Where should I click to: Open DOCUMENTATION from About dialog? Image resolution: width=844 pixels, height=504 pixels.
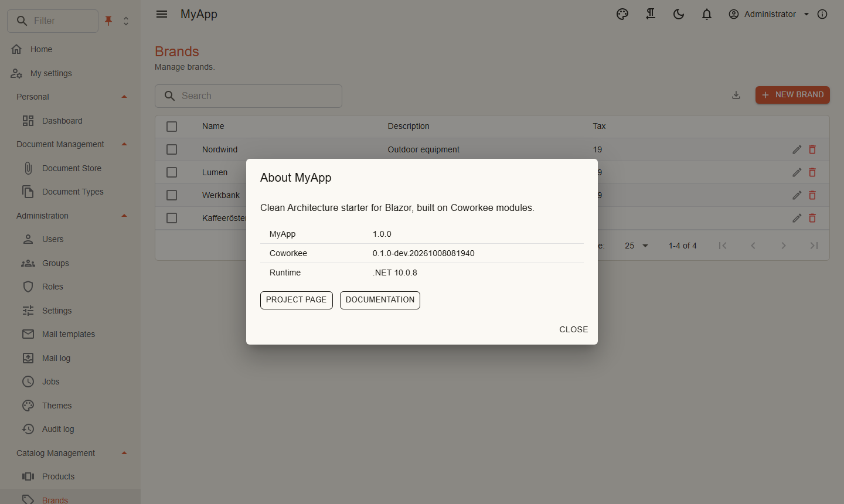point(380,300)
